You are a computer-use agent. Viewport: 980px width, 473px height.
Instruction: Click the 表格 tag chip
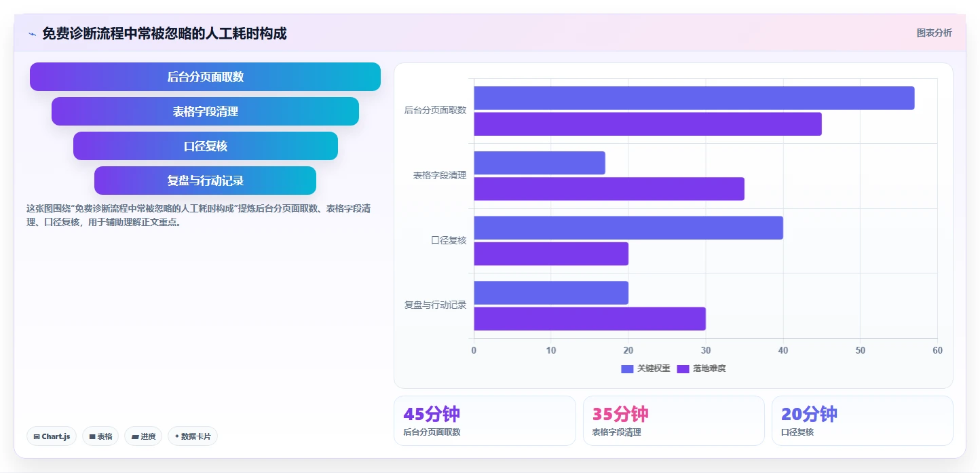(x=100, y=436)
